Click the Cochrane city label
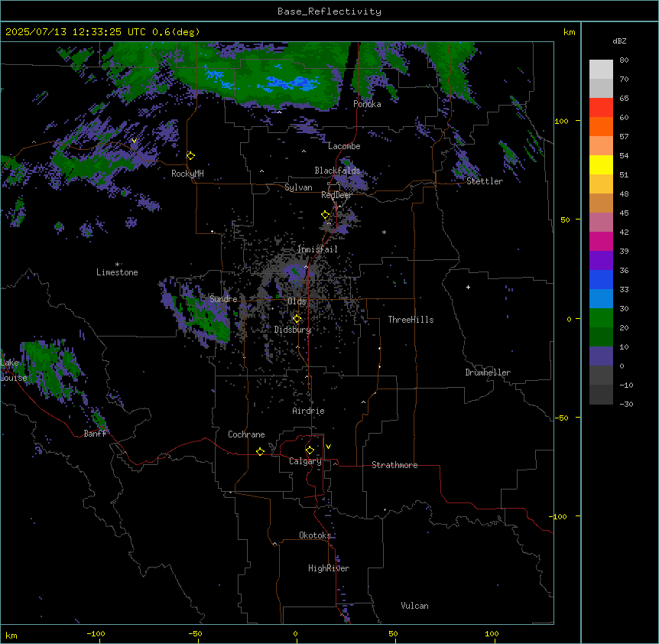The height and width of the screenshot is (644, 659). point(246,434)
